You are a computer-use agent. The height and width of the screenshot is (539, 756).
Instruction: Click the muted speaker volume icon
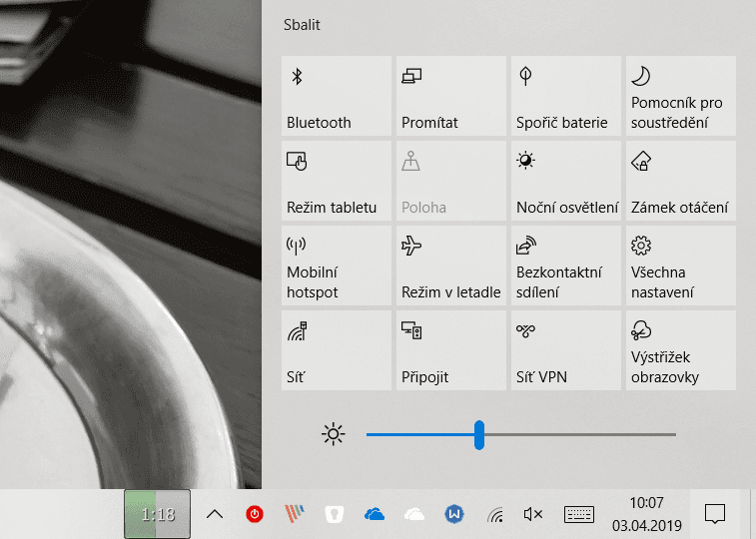[532, 514]
